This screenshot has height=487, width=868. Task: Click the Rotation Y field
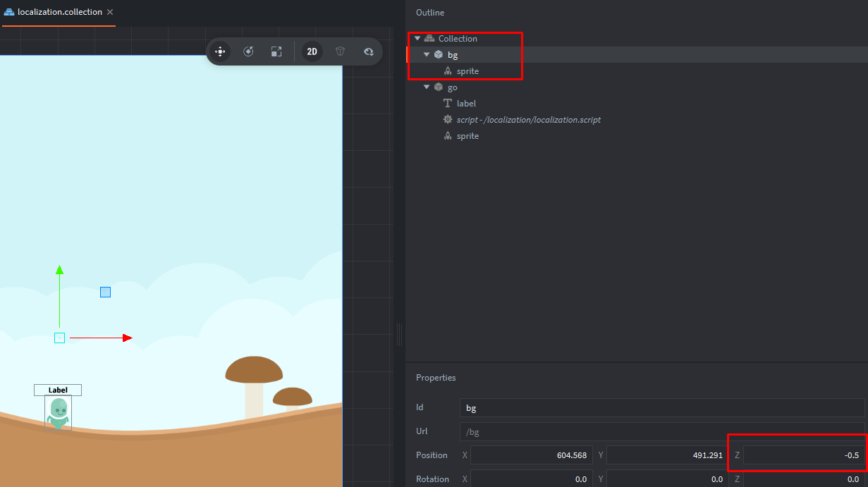click(667, 479)
